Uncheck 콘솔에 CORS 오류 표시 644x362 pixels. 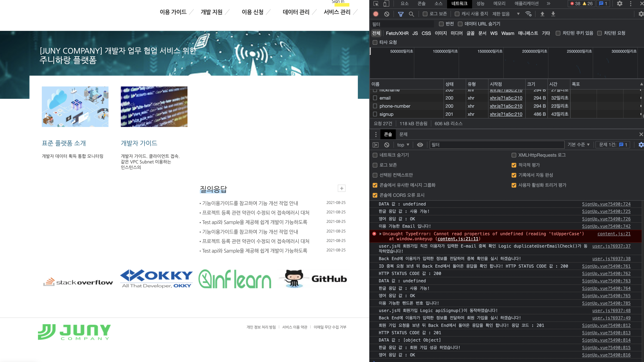click(x=375, y=195)
